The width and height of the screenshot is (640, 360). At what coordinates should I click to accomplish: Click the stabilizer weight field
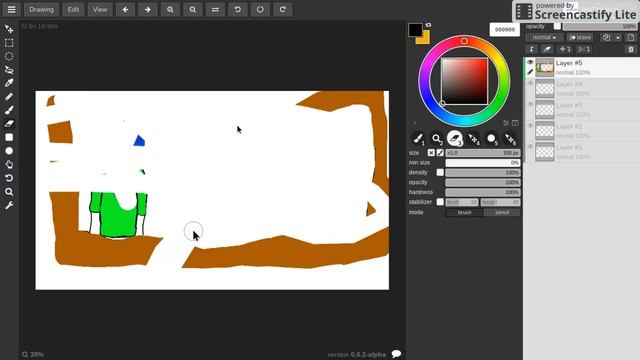[x=500, y=202]
